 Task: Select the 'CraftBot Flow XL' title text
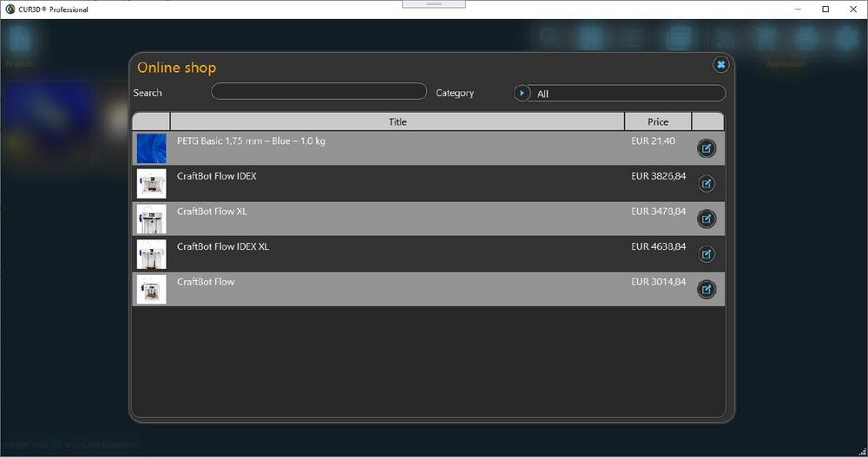coord(212,212)
